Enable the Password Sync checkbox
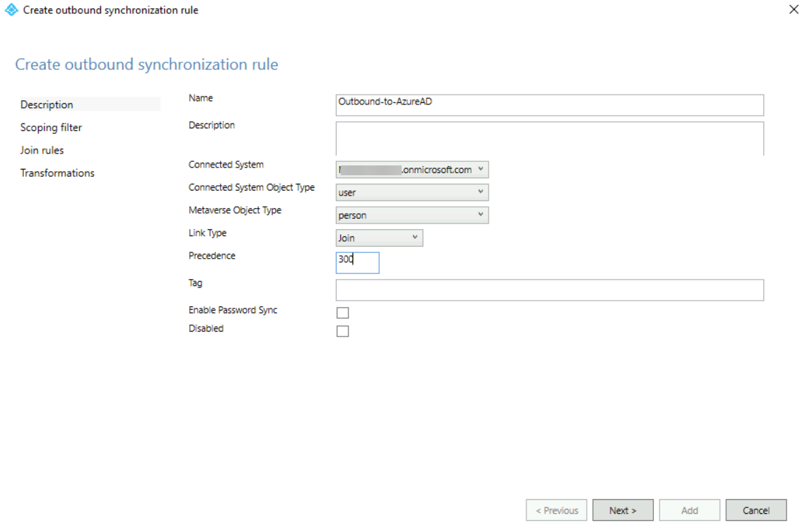 343,313
